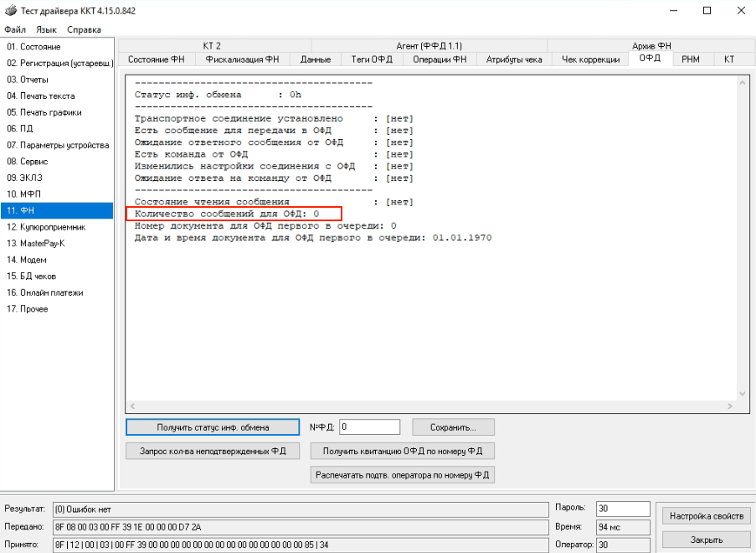The height and width of the screenshot is (553, 756).
Task: Switch to 'Фискализация ФН' tab
Action: point(242,59)
